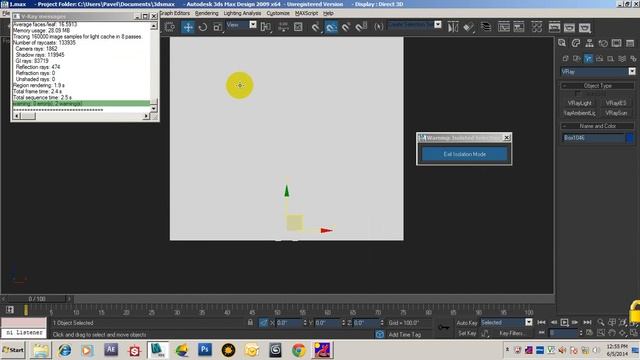
Task: Toggle the Snaps toggle magnet icon
Action: click(x=316, y=27)
